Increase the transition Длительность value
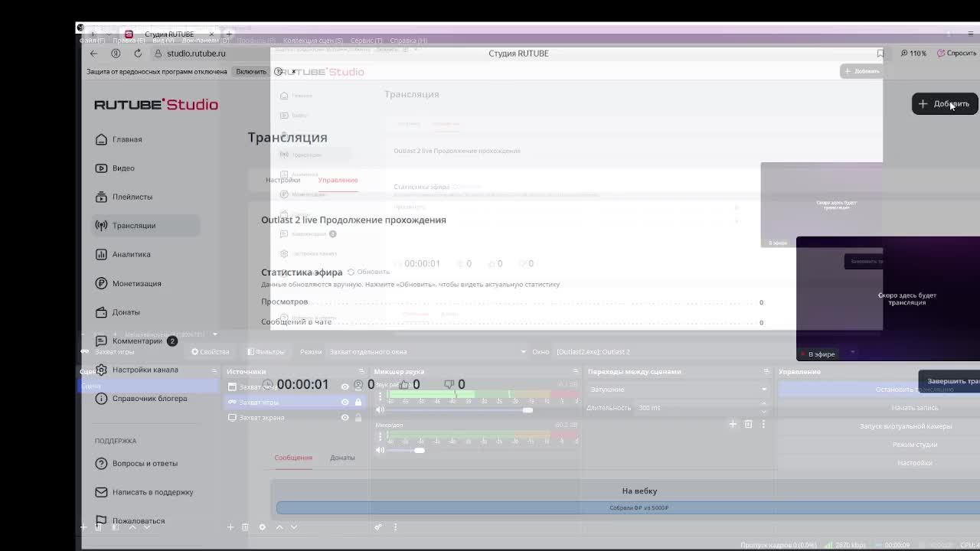 point(763,405)
